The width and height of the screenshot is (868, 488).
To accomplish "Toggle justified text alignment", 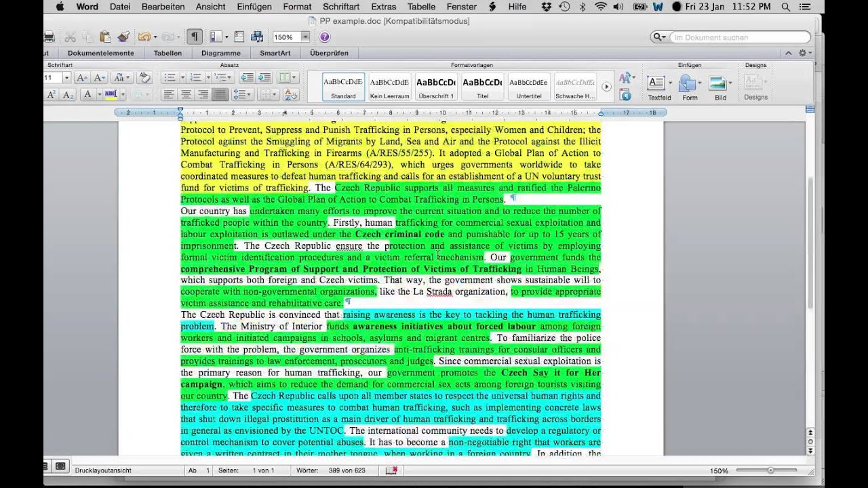I will [220, 95].
